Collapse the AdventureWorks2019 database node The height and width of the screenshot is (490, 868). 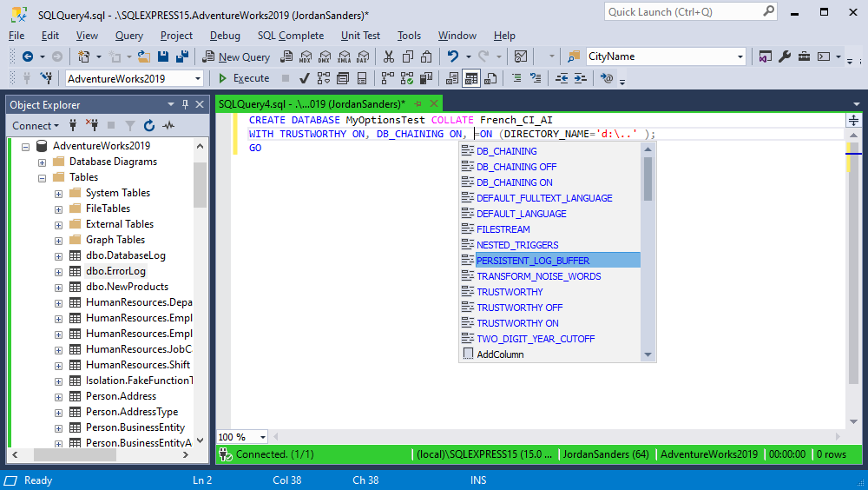25,147
